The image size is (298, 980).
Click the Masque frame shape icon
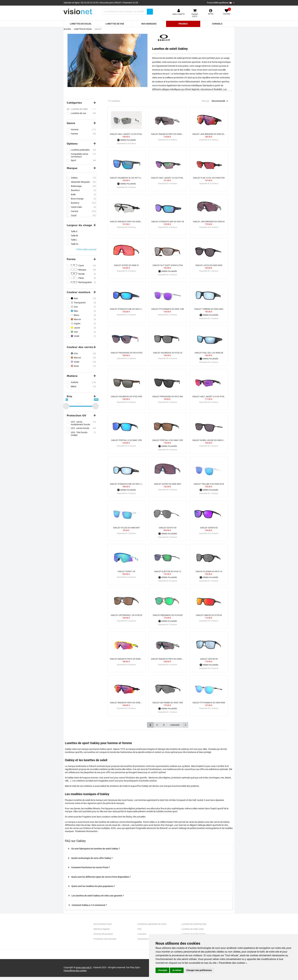tap(74, 270)
